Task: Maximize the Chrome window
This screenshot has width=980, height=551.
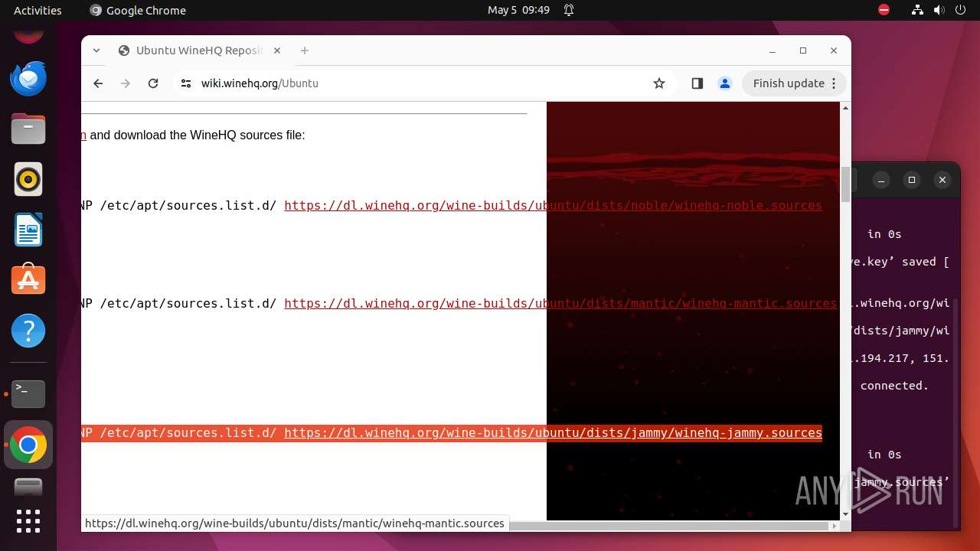Action: point(803,51)
